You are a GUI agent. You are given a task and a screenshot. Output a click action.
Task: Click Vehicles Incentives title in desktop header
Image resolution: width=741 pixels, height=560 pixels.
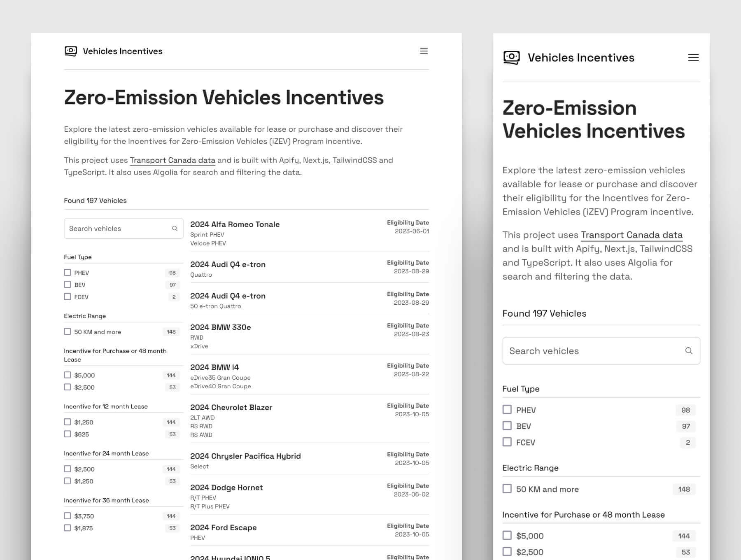[x=123, y=51]
